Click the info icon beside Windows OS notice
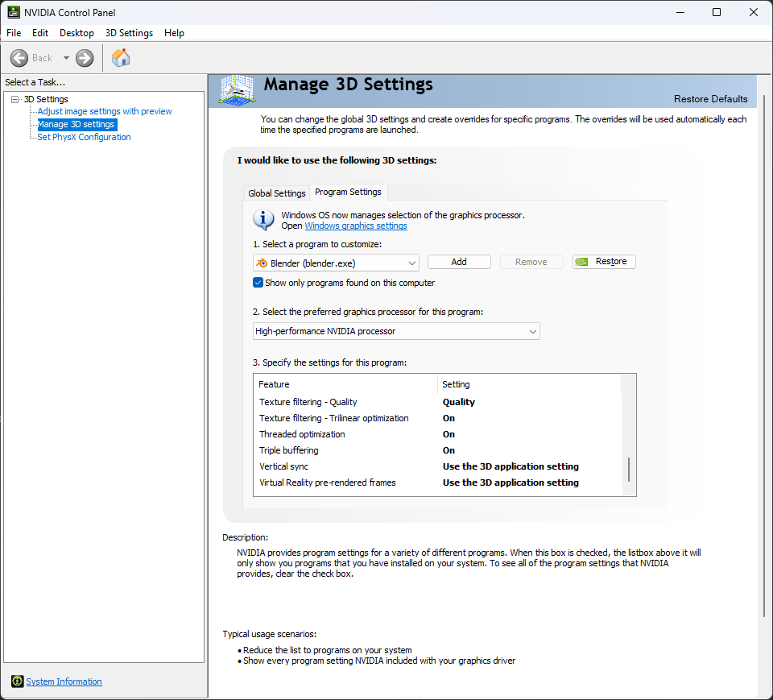Screen dimensions: 773x700 pyautogui.click(x=263, y=219)
